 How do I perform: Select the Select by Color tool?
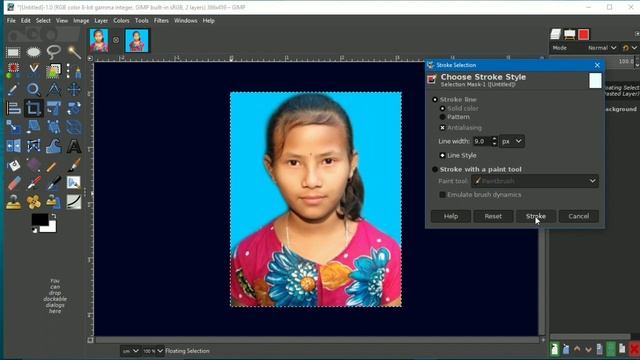(13, 70)
